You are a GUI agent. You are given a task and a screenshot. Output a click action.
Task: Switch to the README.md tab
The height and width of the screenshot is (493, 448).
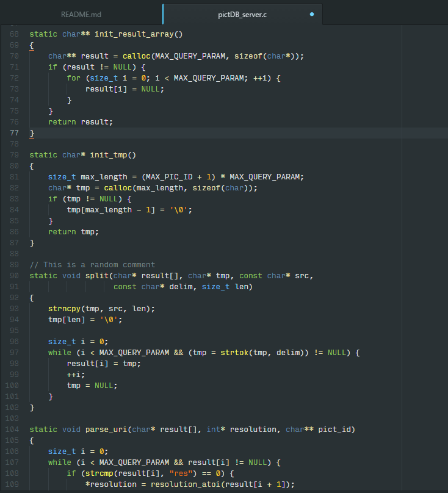coord(81,15)
